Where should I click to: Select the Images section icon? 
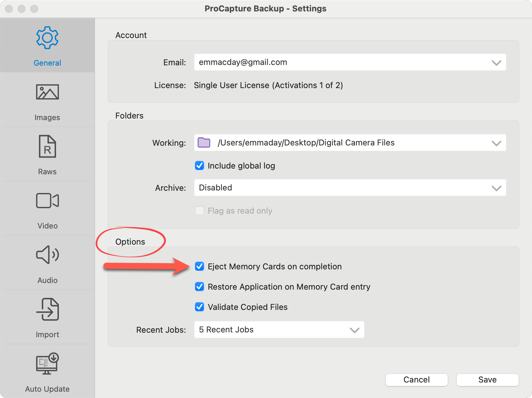coord(47,92)
